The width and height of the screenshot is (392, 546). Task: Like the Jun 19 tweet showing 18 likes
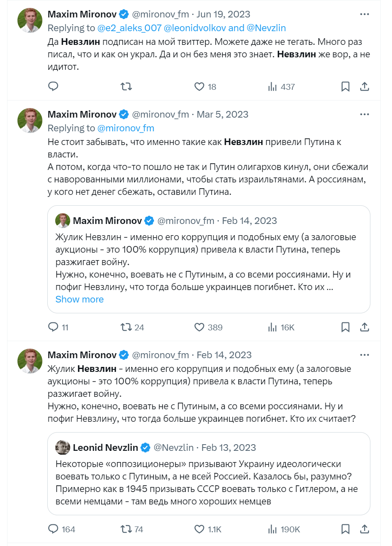coord(198,86)
